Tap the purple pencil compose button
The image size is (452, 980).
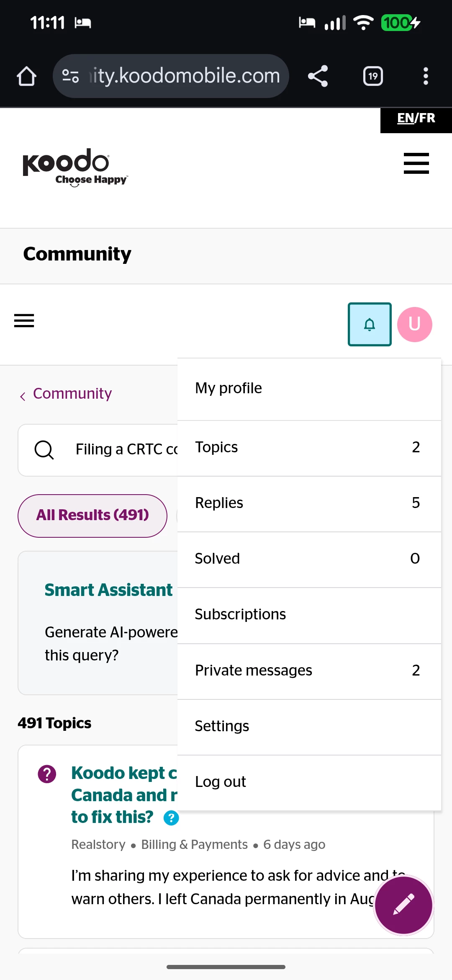click(x=403, y=905)
